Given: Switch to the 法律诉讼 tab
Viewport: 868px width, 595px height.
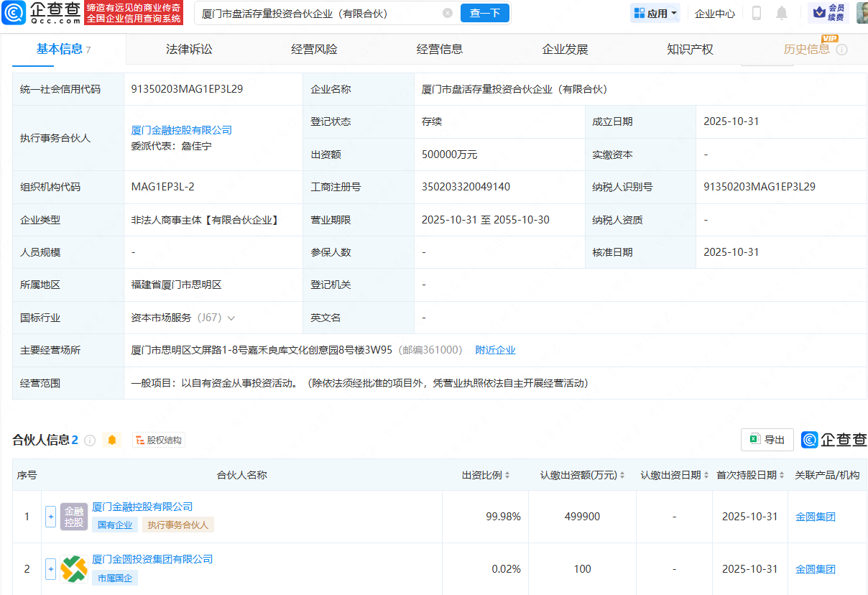Looking at the screenshot, I should pos(189,50).
